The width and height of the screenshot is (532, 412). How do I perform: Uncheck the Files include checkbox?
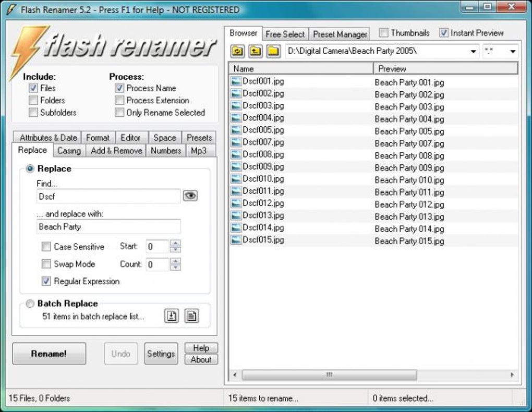point(33,88)
